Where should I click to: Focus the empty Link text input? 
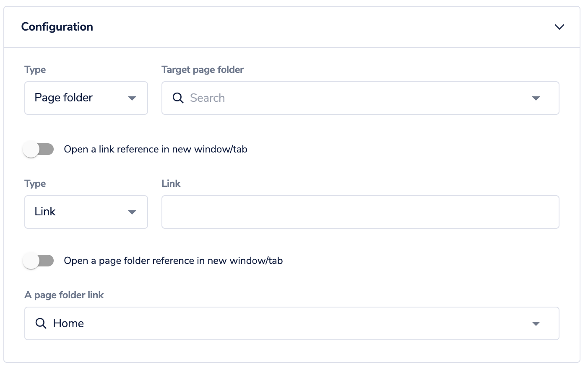[x=360, y=212]
